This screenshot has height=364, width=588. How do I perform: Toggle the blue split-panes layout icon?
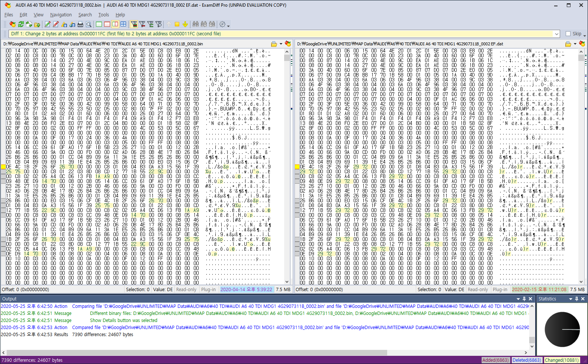click(x=123, y=24)
